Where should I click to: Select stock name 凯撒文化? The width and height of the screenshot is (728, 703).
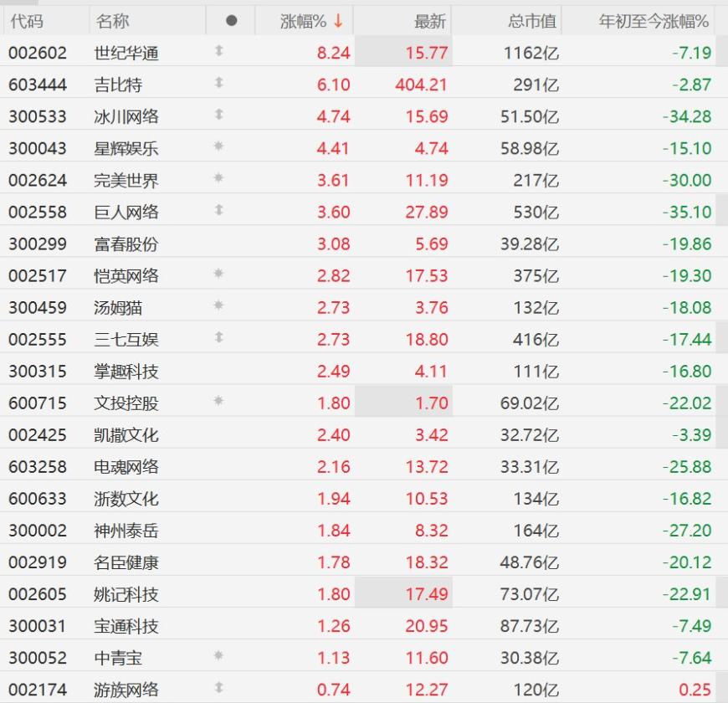pyautogui.click(x=126, y=435)
